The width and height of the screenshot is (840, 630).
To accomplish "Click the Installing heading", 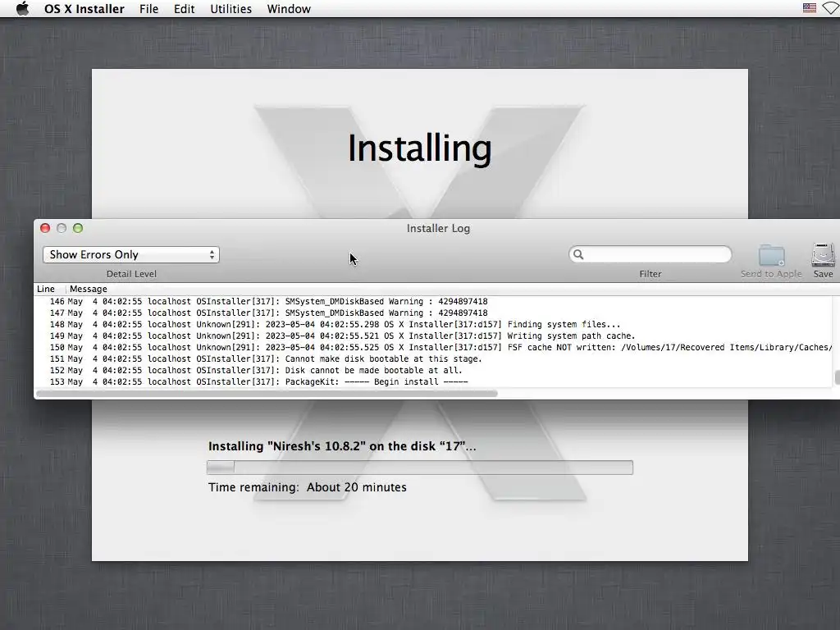I will pos(419,148).
